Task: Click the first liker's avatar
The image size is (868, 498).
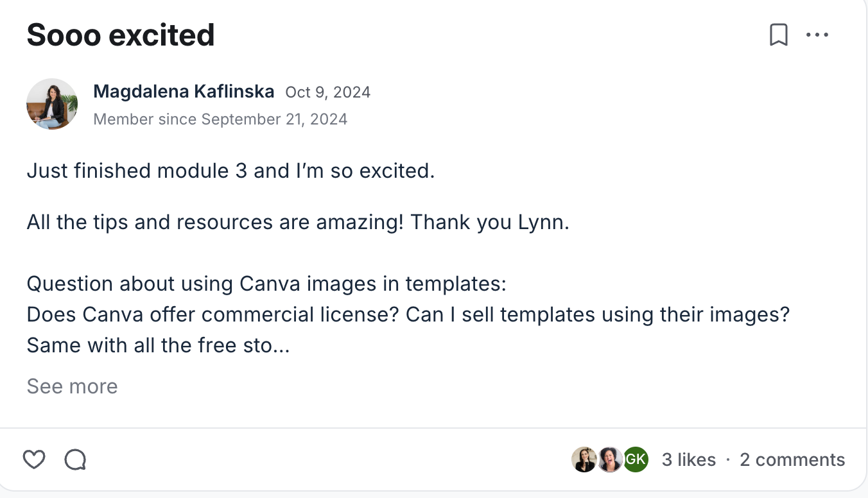Action: [x=584, y=459]
